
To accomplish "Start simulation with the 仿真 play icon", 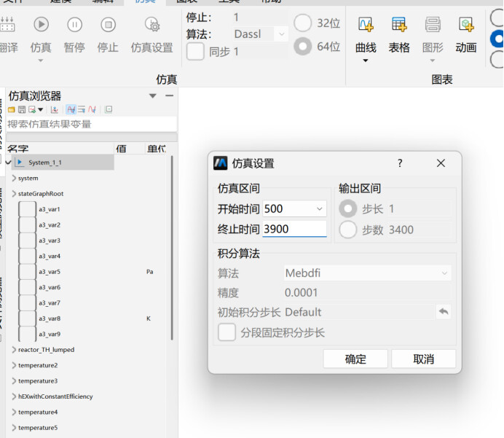I will point(41,25).
